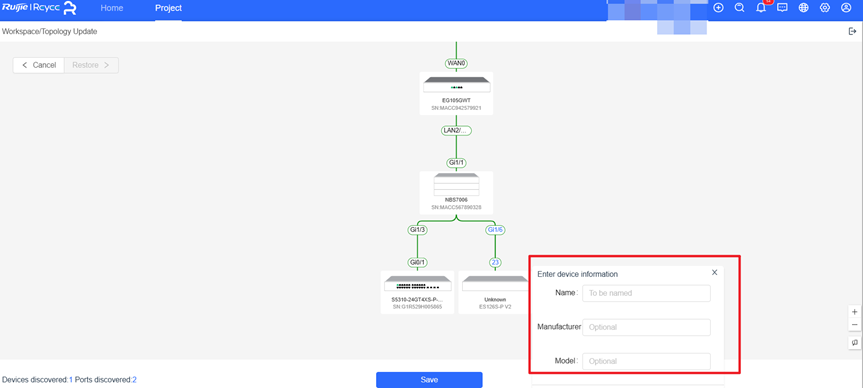Screen dimensions: 863x388
Task: Zoom in the topology with plus
Action: 854,312
